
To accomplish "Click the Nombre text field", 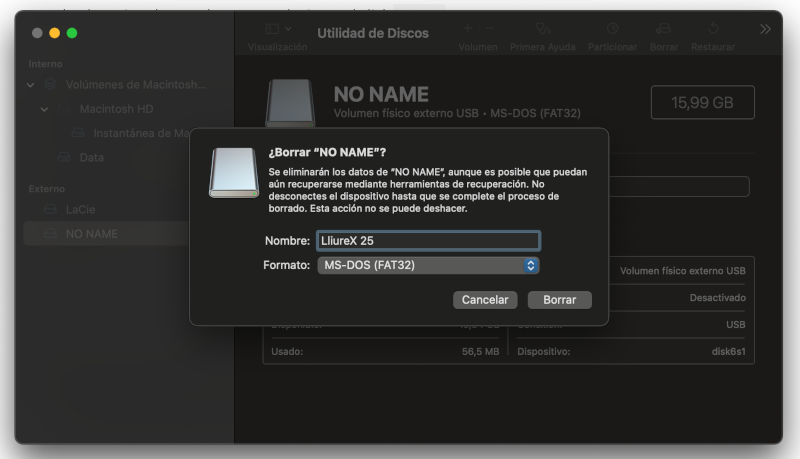I will (427, 241).
